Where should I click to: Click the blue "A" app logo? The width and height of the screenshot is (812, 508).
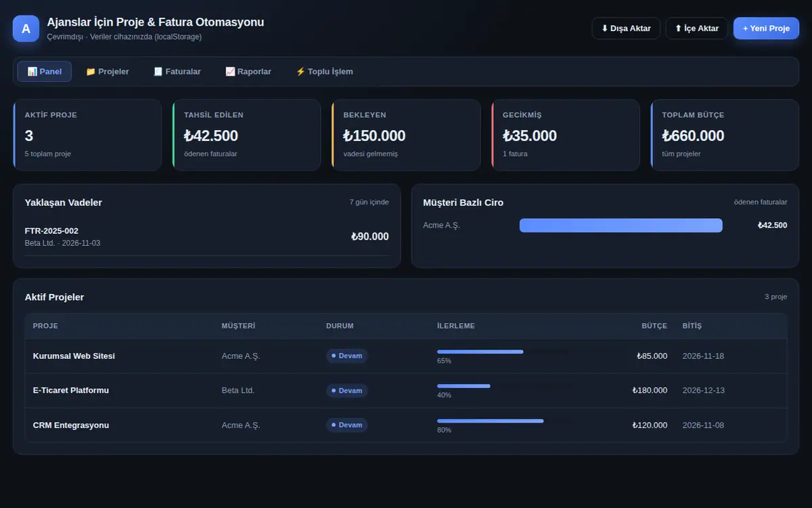click(x=26, y=28)
